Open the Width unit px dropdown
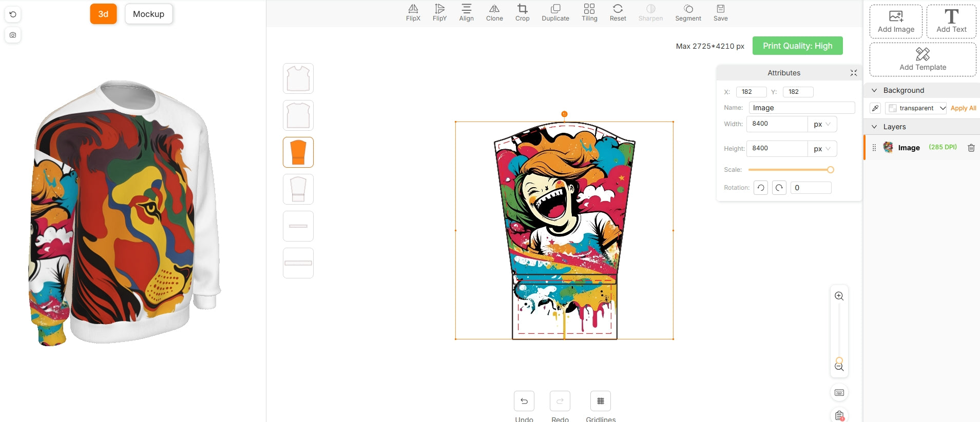Viewport: 980px width, 422px height. (822, 124)
